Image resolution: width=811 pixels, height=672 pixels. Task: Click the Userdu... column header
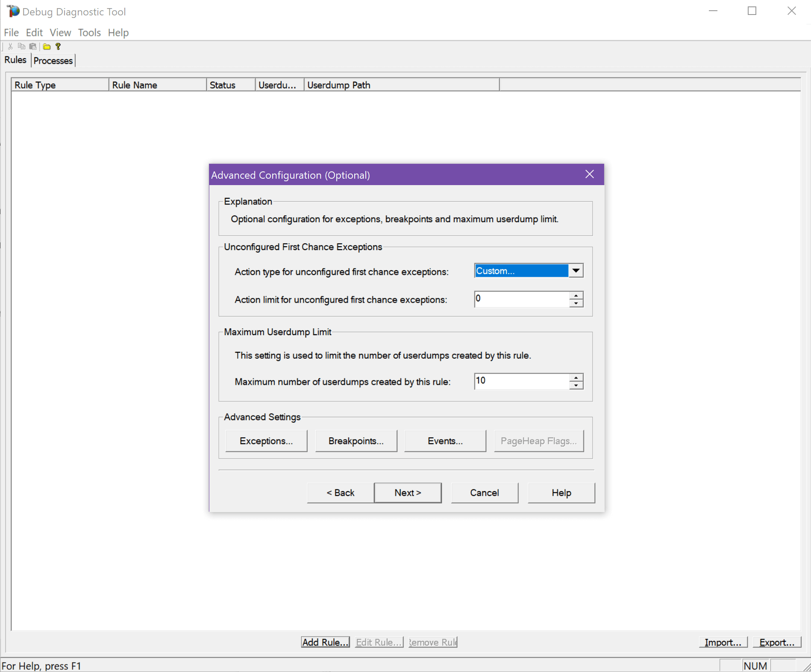pyautogui.click(x=280, y=85)
